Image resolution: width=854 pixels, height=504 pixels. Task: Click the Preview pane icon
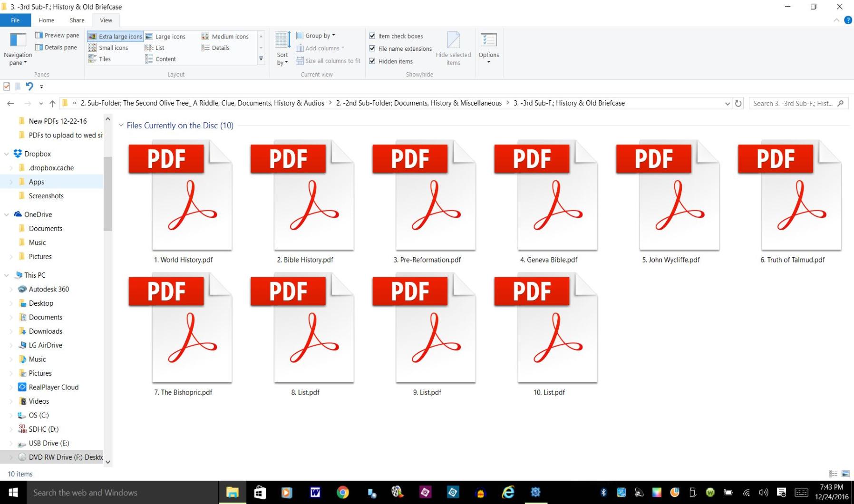39,35
